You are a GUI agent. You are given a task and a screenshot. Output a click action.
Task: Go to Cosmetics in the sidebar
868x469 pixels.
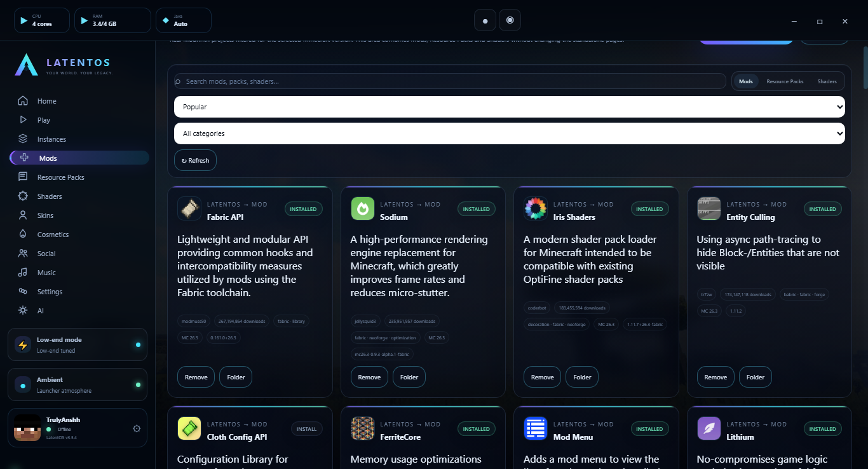pyautogui.click(x=79, y=234)
